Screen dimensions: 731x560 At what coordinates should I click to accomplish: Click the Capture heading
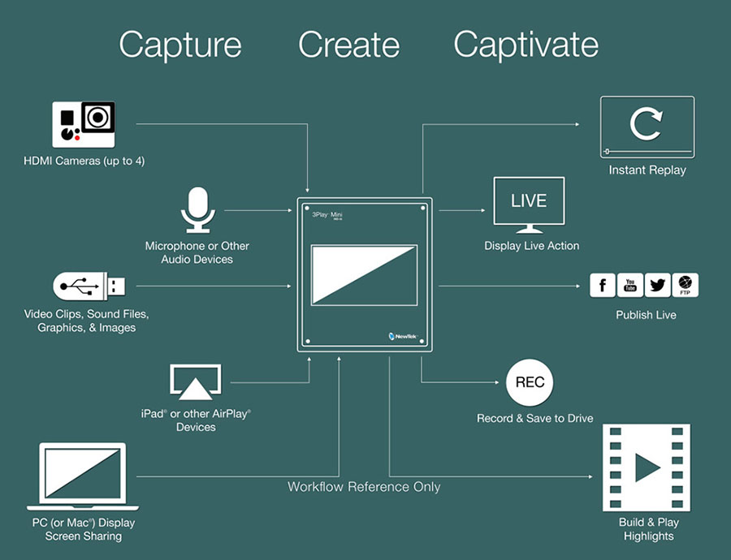(x=180, y=45)
